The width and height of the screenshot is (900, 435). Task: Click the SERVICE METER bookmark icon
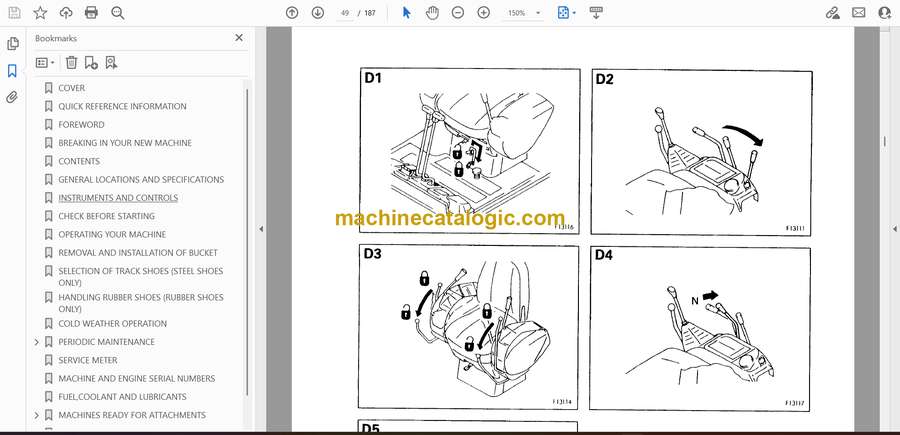[x=49, y=360]
